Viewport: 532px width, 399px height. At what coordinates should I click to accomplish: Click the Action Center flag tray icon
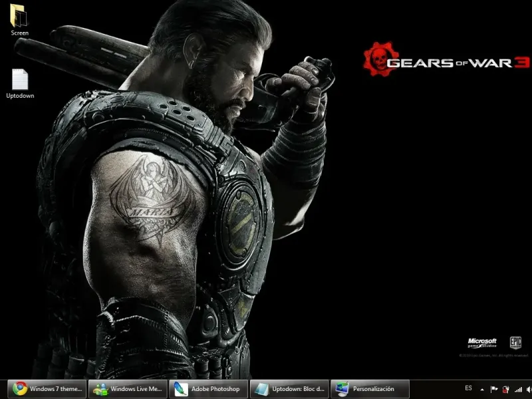pos(494,389)
